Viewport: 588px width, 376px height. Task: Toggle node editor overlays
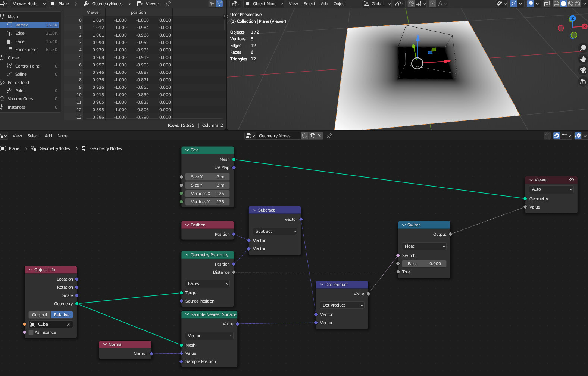point(578,136)
